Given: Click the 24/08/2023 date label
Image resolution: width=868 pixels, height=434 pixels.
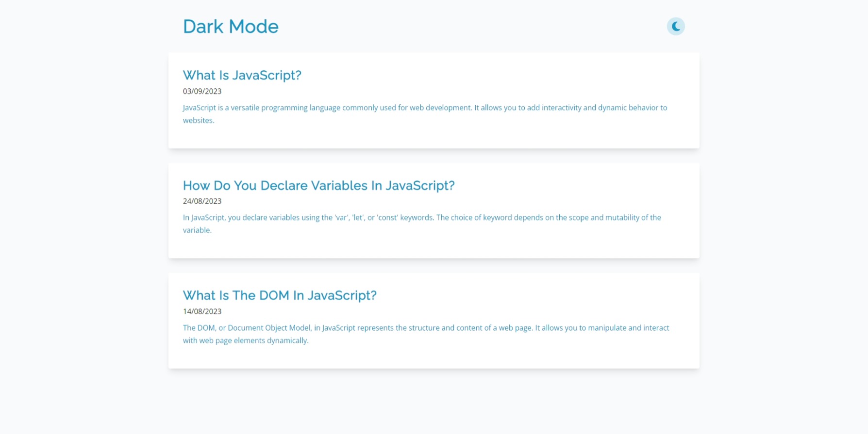Looking at the screenshot, I should (202, 201).
